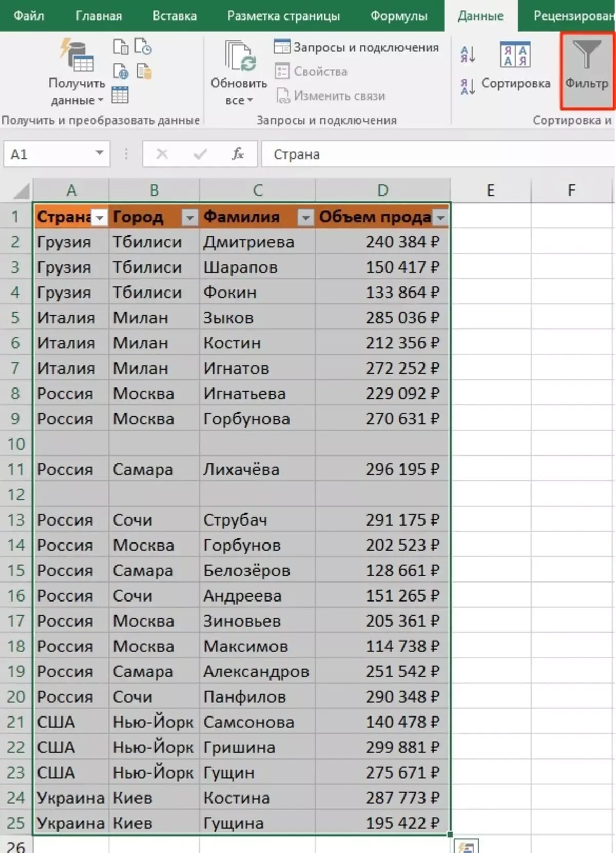The height and width of the screenshot is (853, 616).
Task: Import from table/range icon
Action: point(120,95)
